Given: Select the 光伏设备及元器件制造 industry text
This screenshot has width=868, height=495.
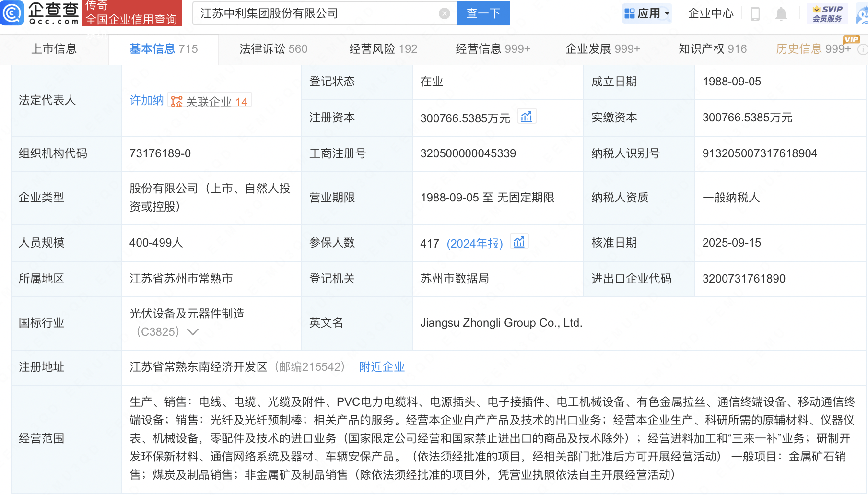Looking at the screenshot, I should [x=187, y=314].
